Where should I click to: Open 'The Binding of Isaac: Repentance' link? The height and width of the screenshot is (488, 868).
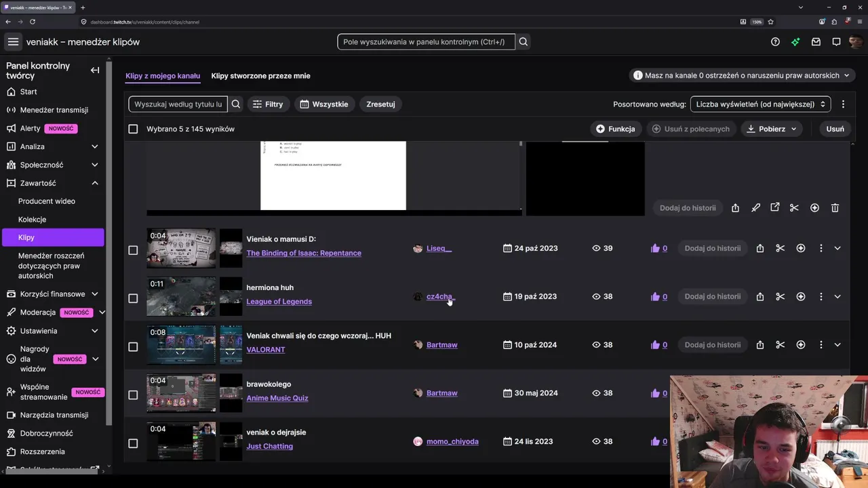[x=304, y=253]
